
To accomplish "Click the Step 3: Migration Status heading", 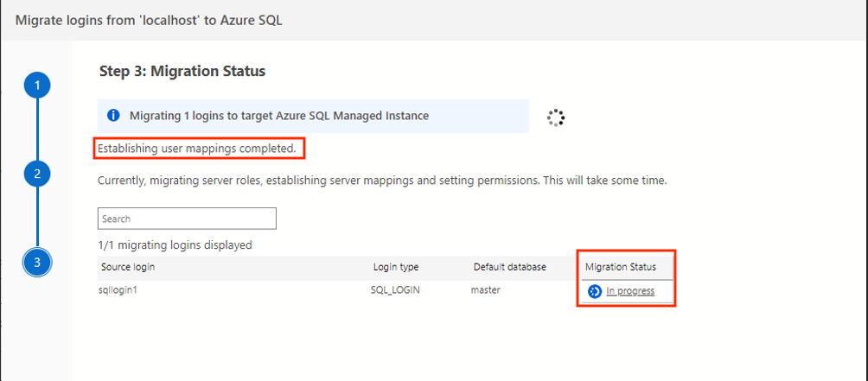I will pyautogui.click(x=182, y=72).
